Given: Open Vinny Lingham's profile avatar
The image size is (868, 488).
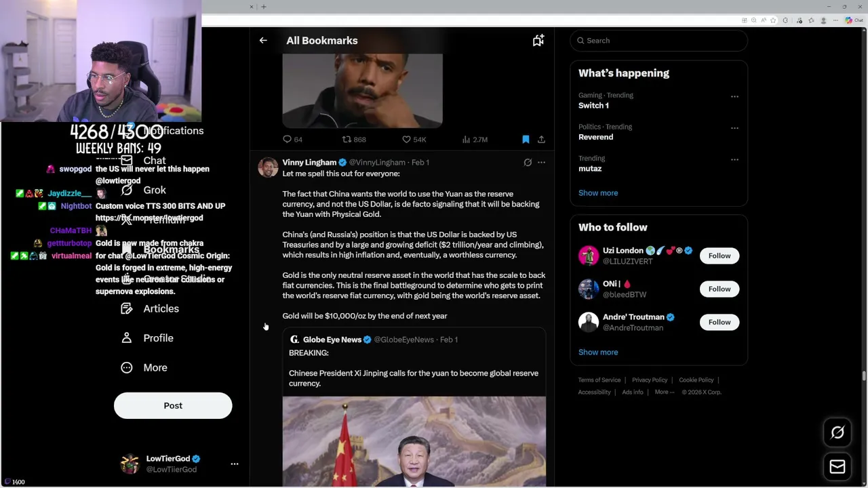Looking at the screenshot, I should 268,167.
